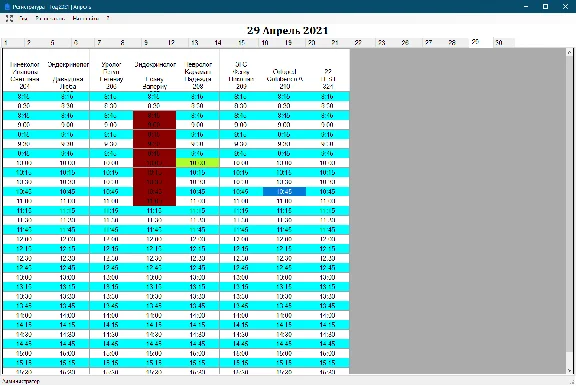
Task: Select the day 1 tab
Action: tap(12, 43)
